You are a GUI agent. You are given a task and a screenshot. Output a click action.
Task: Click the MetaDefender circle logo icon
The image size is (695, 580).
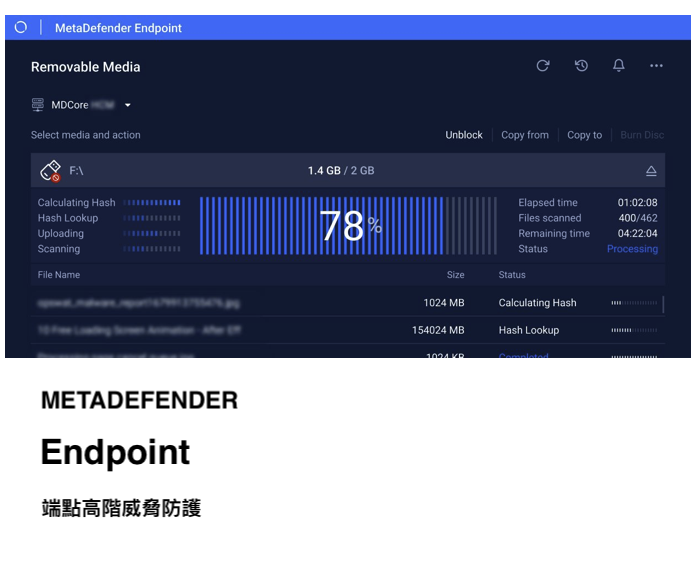tap(21, 27)
